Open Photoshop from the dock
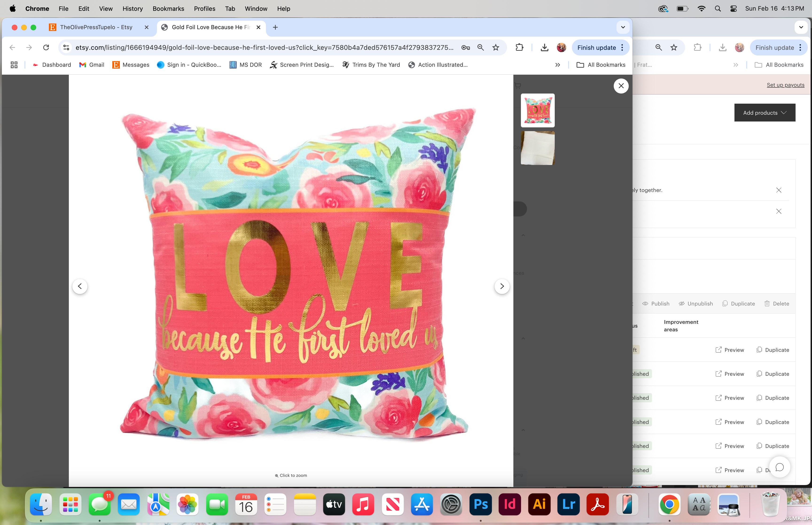Viewport: 812px width, 525px height. click(x=480, y=504)
